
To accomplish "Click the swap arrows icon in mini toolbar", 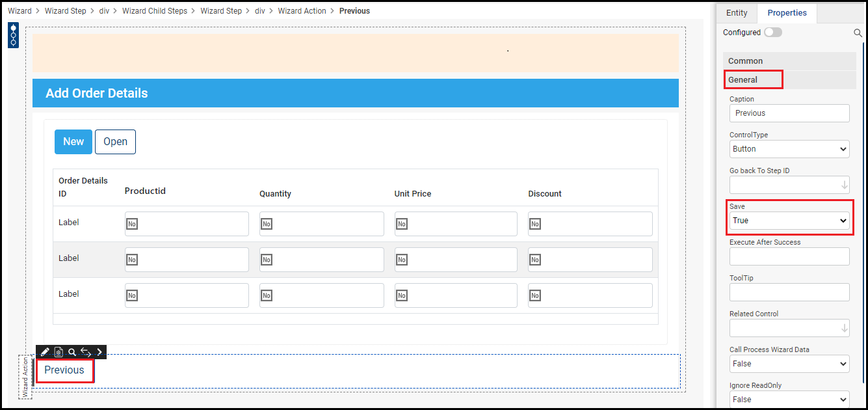I will click(x=86, y=352).
